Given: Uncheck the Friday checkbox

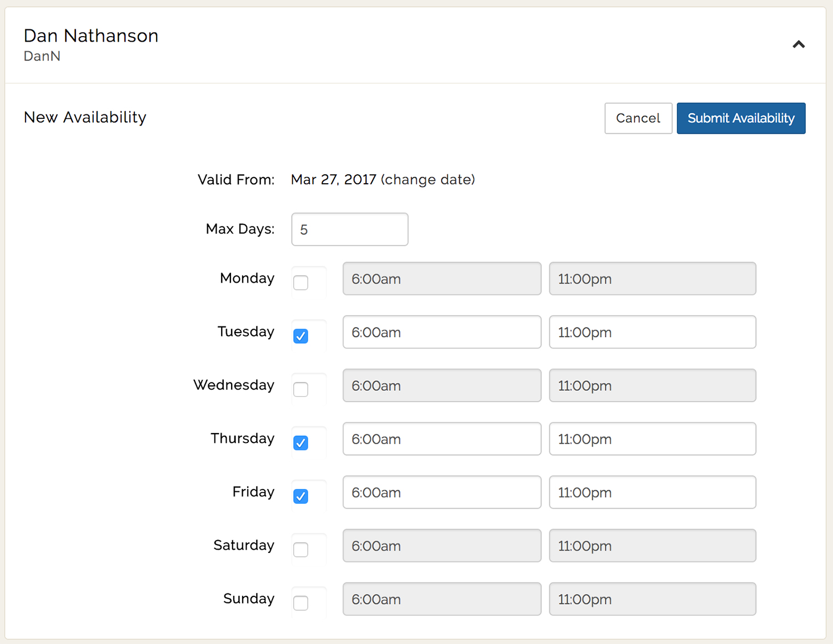Looking at the screenshot, I should pyautogui.click(x=300, y=496).
